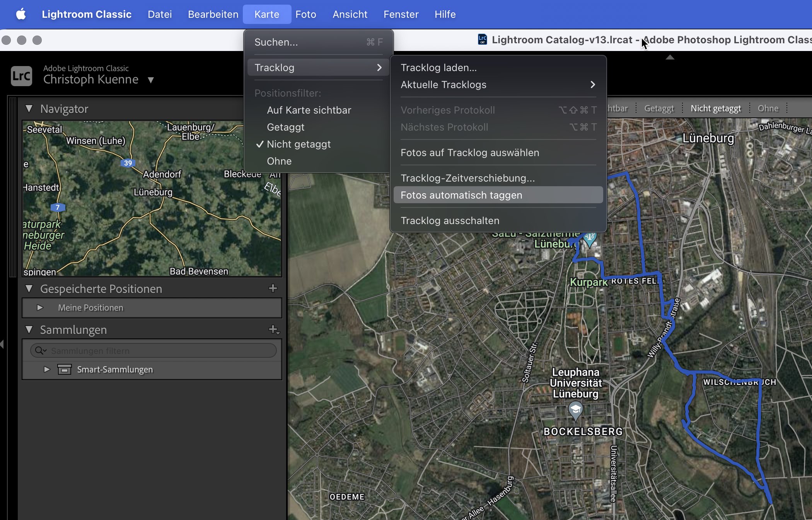Click 'Getaggt' in the map filter bar

pyautogui.click(x=659, y=109)
